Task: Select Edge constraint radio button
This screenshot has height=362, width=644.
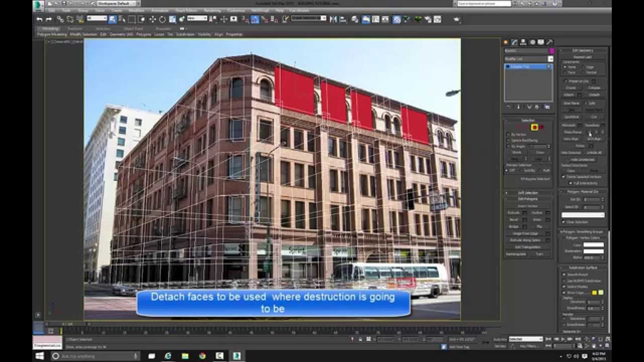Action: click(582, 67)
